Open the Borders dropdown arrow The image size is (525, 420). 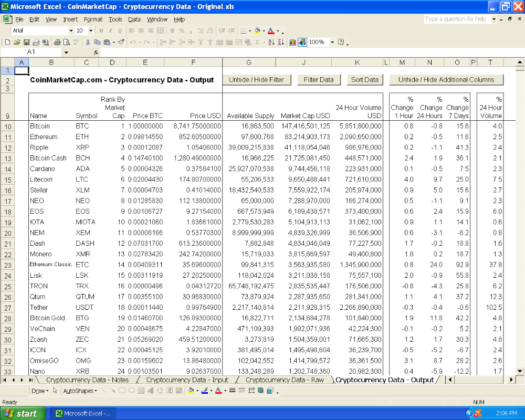pyautogui.click(x=250, y=31)
